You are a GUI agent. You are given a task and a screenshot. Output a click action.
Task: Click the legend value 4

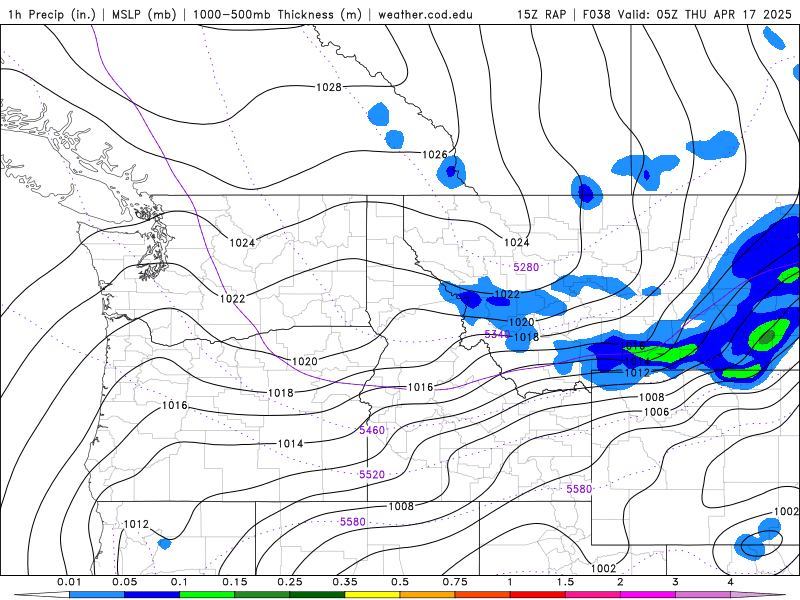tap(730, 582)
